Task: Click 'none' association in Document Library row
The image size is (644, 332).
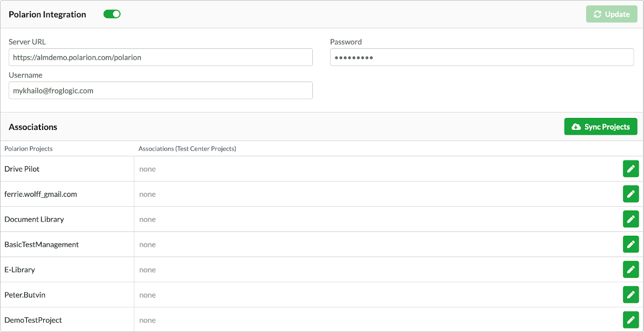Action: click(x=147, y=219)
